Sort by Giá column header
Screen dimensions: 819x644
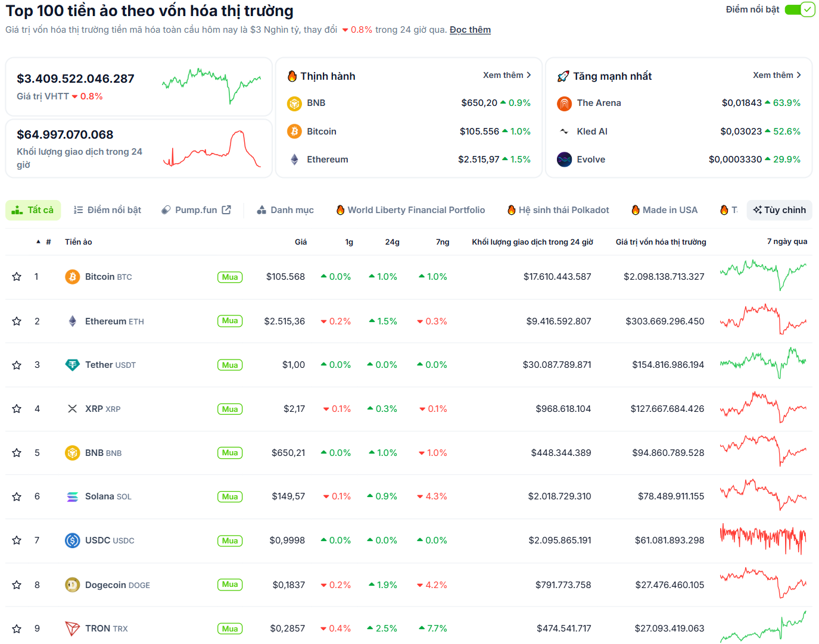click(x=301, y=242)
